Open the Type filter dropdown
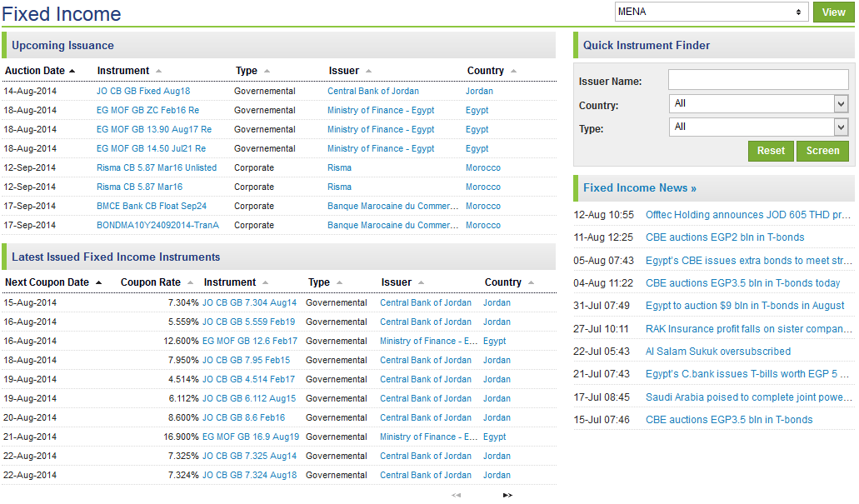 point(759,127)
